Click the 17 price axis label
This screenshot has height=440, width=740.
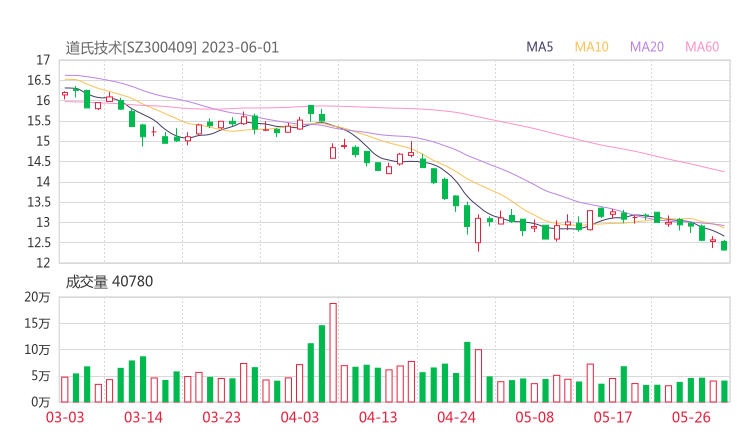click(42, 60)
